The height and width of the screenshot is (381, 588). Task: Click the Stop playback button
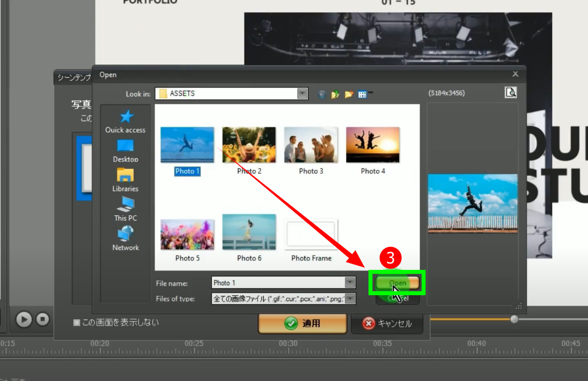pos(43,319)
